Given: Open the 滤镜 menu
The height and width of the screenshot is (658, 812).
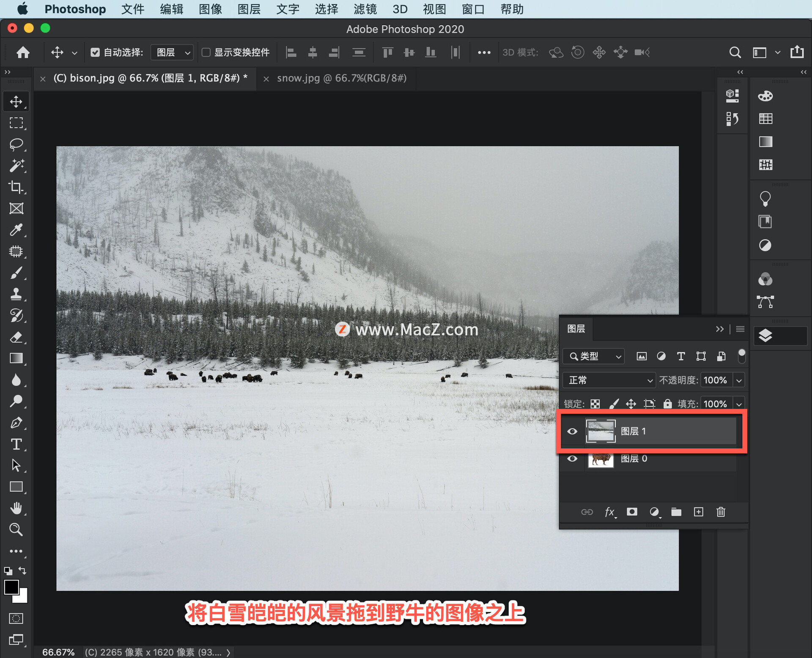Looking at the screenshot, I should pyautogui.click(x=365, y=9).
